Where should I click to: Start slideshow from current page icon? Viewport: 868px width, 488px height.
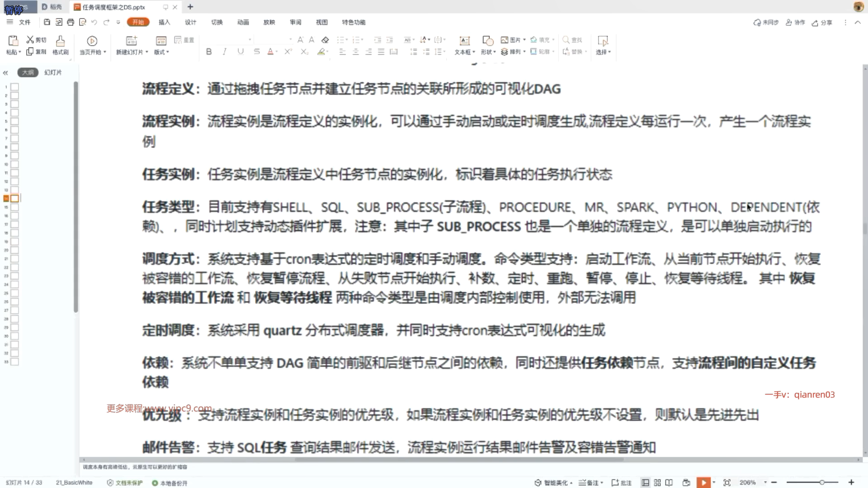(92, 41)
